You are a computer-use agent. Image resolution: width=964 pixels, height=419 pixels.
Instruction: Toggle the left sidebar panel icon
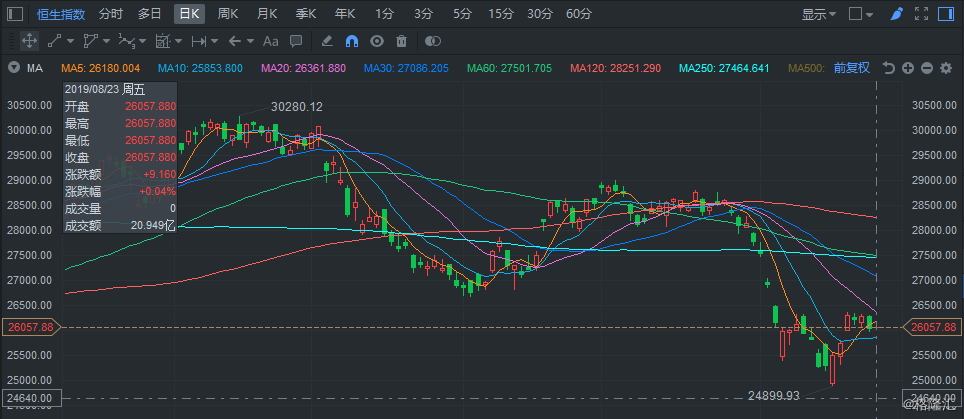click(15, 14)
